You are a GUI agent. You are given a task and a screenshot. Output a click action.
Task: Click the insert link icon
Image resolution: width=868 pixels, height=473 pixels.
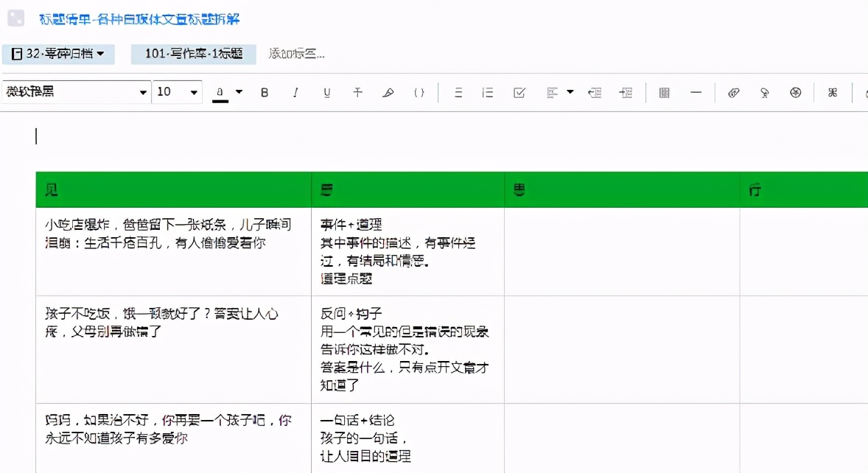point(733,93)
